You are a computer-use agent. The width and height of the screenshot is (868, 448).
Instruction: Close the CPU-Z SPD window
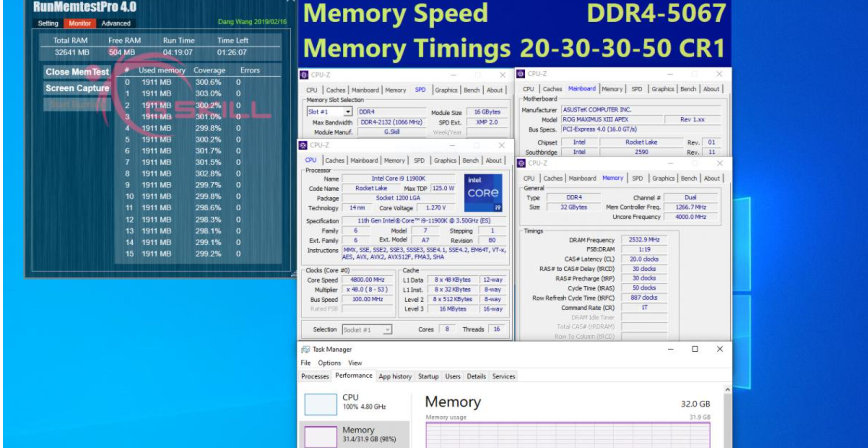[502, 75]
